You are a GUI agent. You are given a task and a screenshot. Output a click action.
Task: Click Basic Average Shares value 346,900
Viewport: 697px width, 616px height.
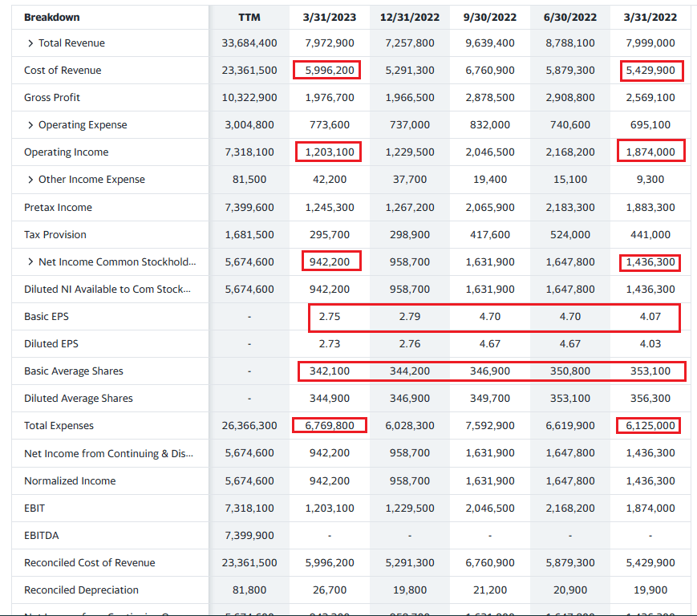point(489,371)
